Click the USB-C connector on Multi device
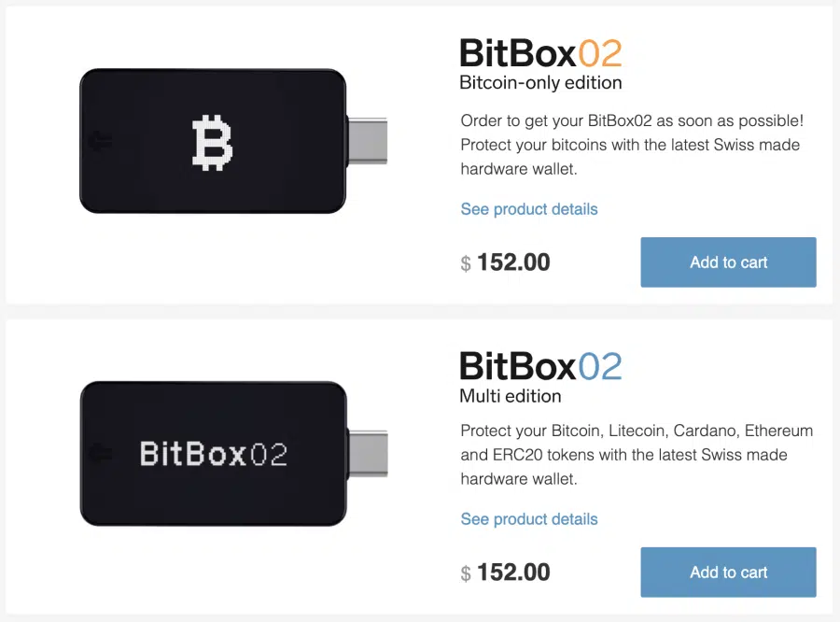The image size is (840, 622). coord(368,454)
